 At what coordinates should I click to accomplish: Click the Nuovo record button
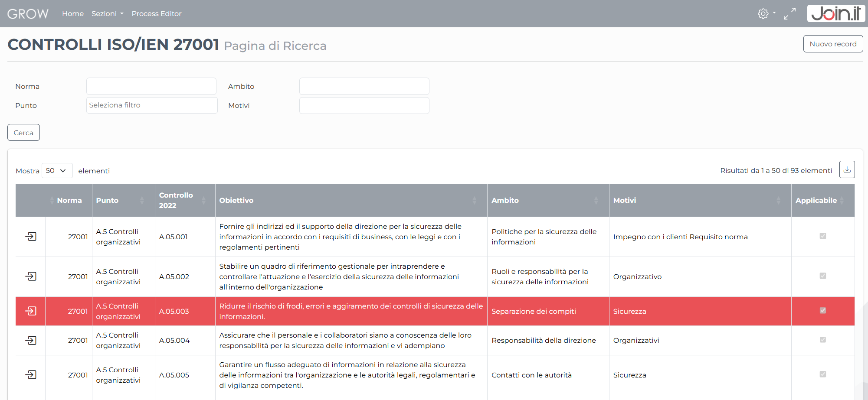(833, 44)
